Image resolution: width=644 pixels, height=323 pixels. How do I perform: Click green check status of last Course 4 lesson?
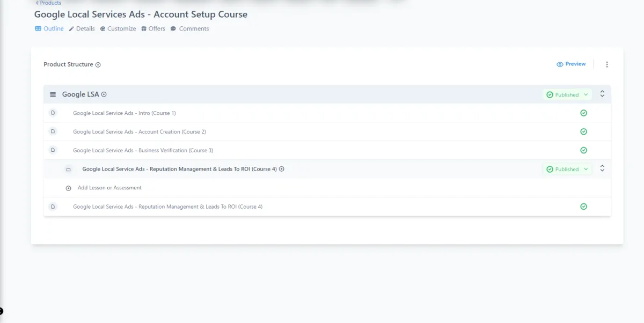pos(583,207)
